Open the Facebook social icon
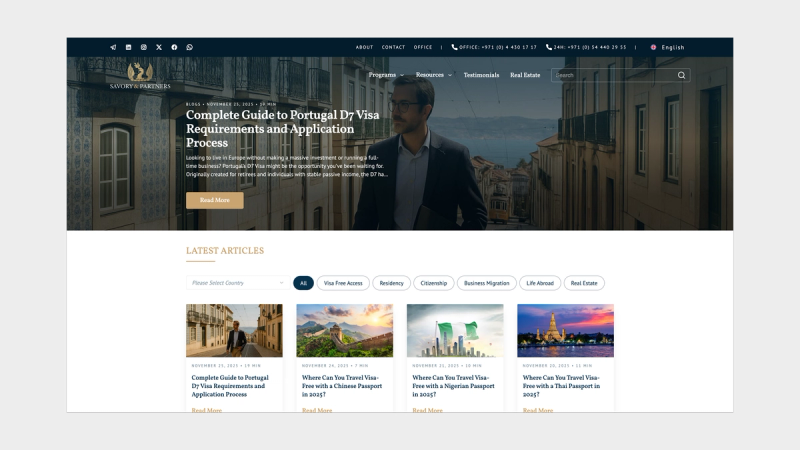 pos(174,47)
